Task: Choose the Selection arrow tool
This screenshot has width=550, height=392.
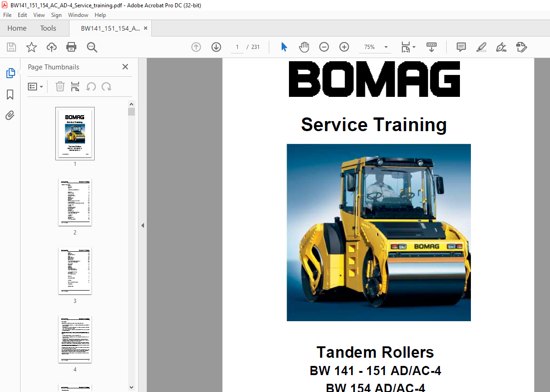Action: click(284, 47)
